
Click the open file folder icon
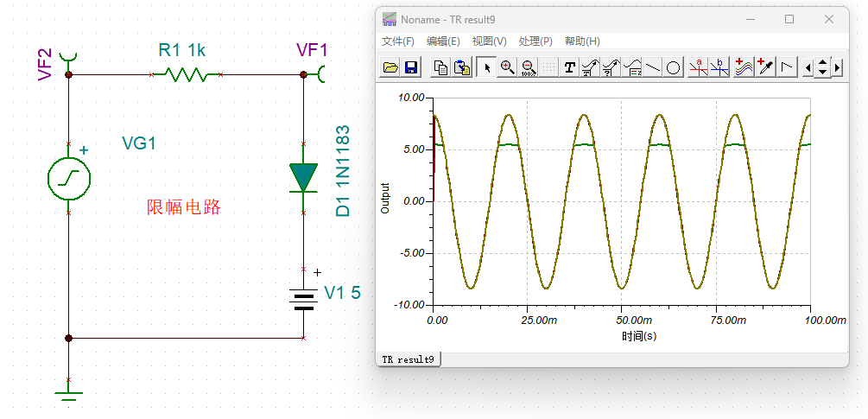tap(390, 67)
